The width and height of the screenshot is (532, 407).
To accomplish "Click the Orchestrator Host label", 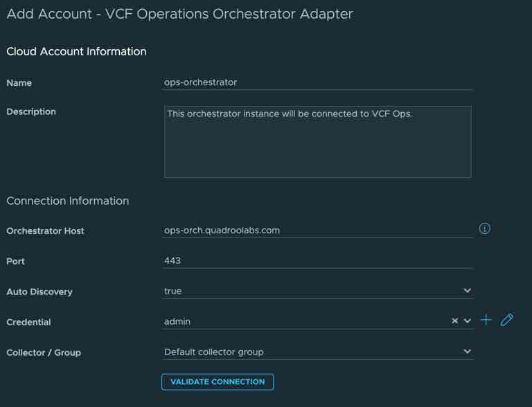I will click(45, 231).
